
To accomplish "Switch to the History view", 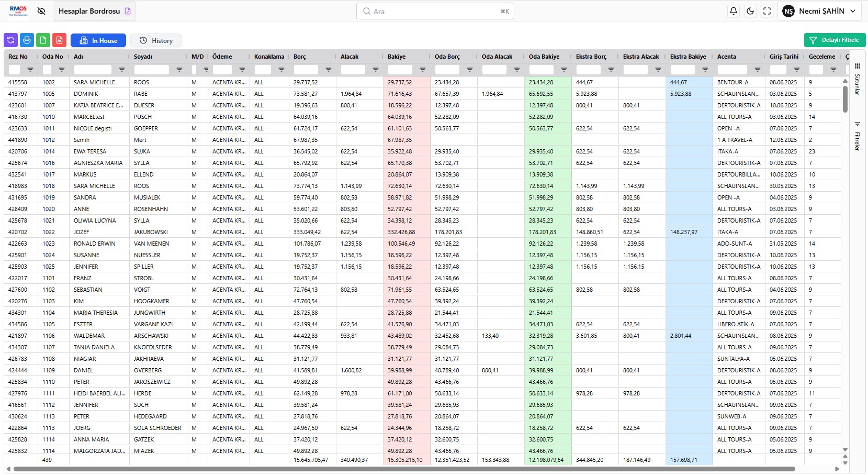I will [x=156, y=40].
